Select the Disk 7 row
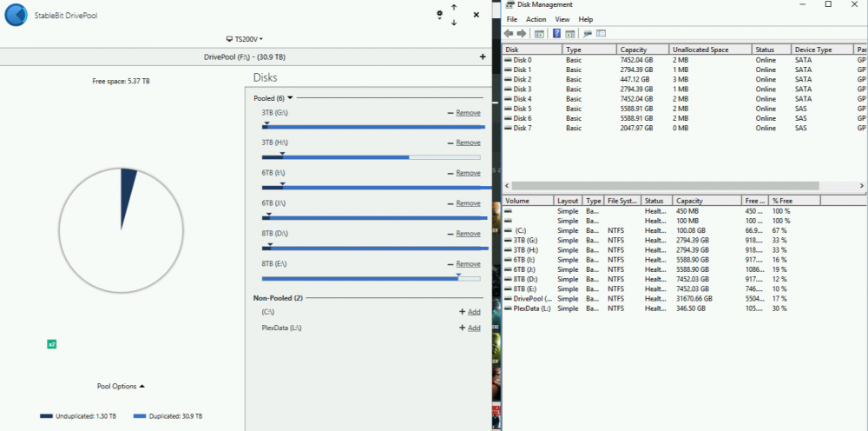Viewport: 868px width, 431px height. point(684,128)
